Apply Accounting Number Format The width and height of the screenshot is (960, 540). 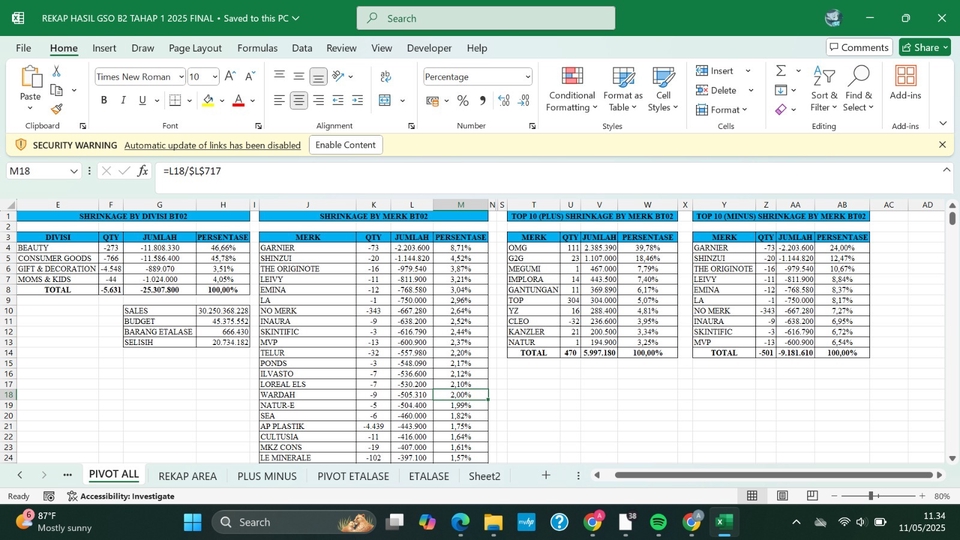point(432,100)
